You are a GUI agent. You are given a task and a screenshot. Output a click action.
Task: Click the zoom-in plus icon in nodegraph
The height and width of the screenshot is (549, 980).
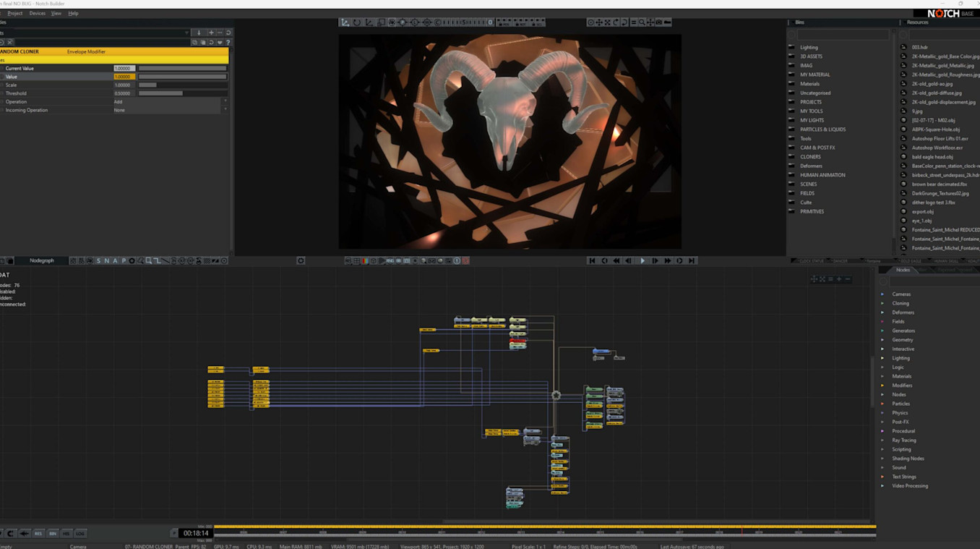pyautogui.click(x=839, y=279)
